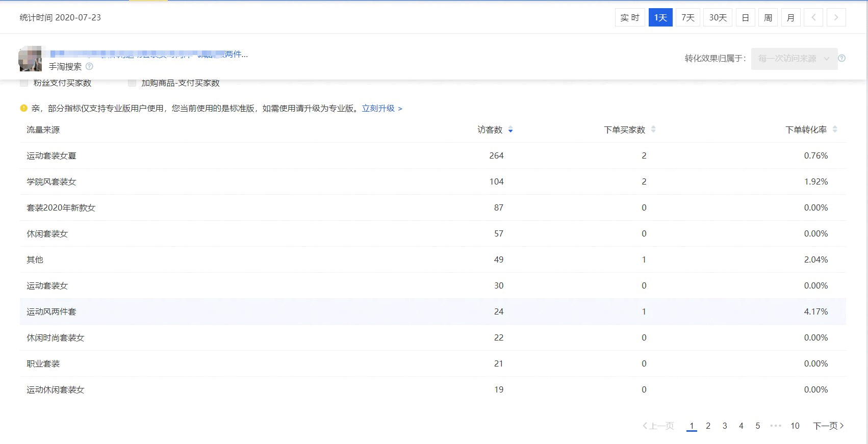Switch to 实时 time range
The width and height of the screenshot is (868, 444).
coord(629,17)
